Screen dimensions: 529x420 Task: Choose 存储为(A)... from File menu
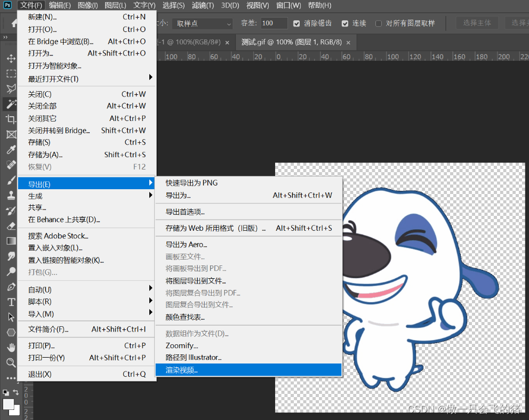click(x=87, y=155)
